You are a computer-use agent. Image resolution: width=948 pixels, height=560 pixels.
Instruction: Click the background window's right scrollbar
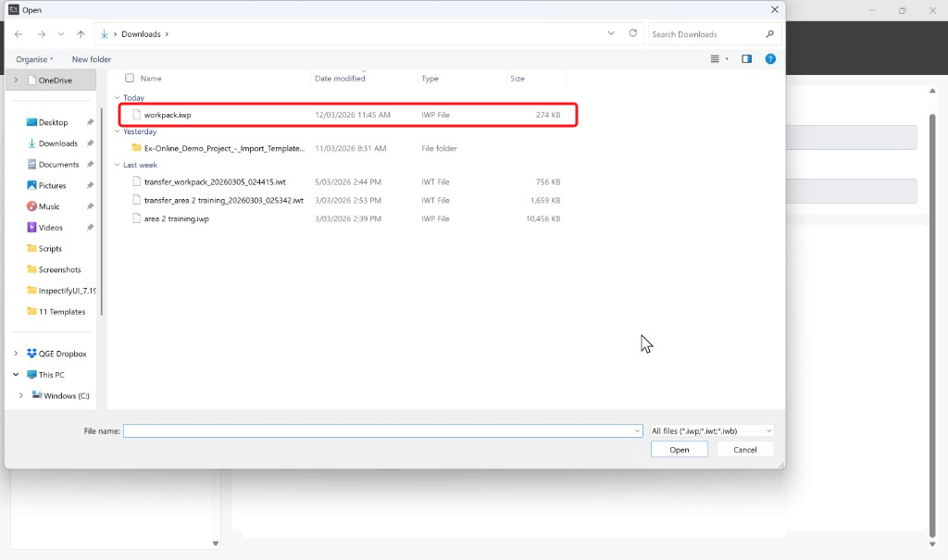coord(932,327)
